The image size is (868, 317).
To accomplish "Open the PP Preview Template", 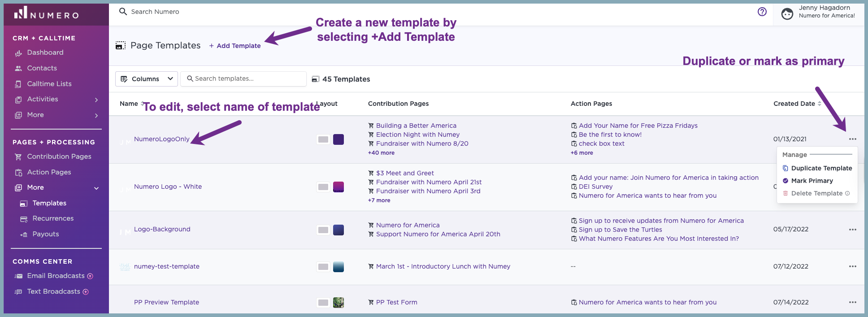I will (x=166, y=302).
